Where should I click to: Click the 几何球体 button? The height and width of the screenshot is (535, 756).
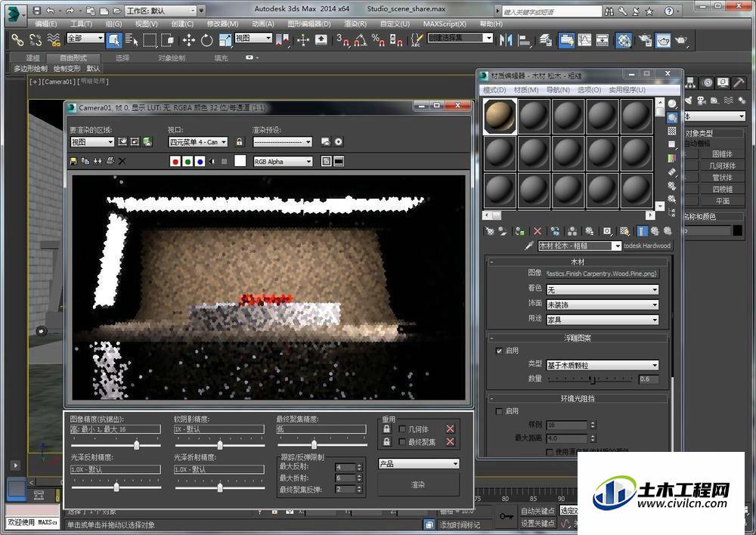click(x=721, y=165)
